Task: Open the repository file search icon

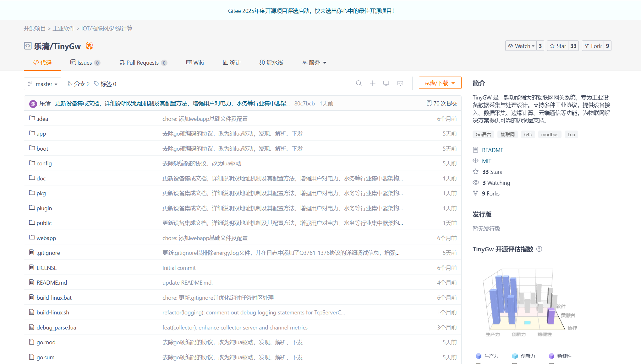Action: click(x=359, y=83)
